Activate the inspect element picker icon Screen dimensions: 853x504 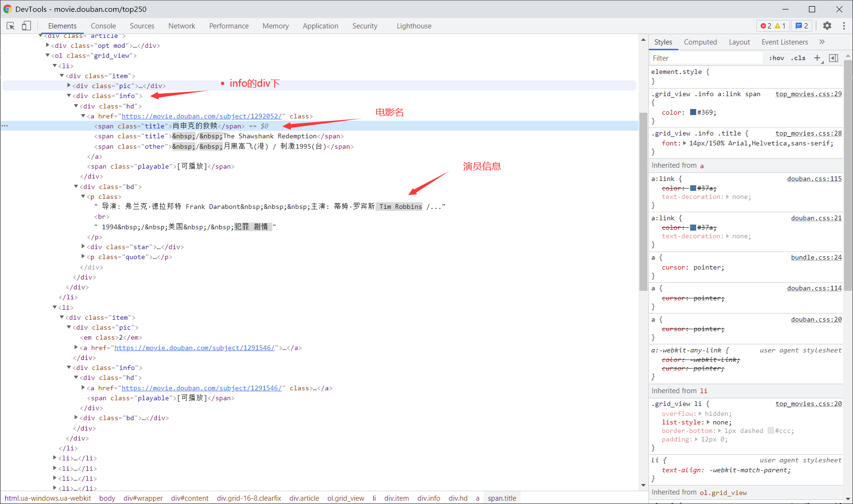coord(10,26)
